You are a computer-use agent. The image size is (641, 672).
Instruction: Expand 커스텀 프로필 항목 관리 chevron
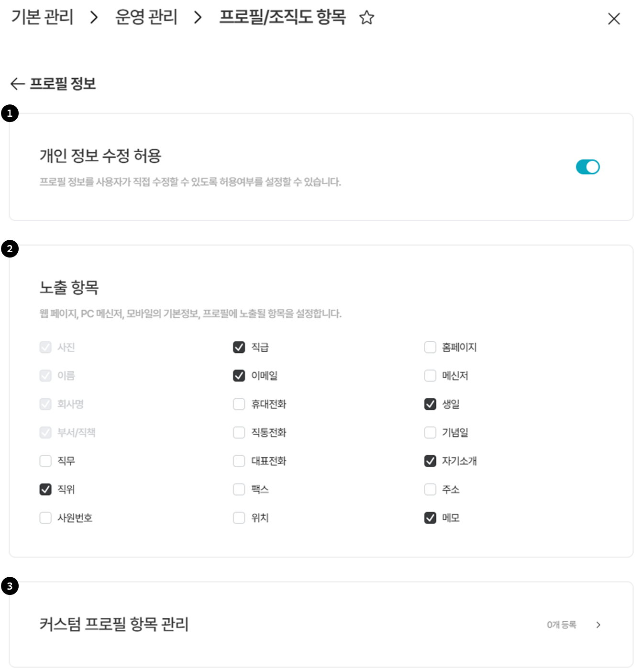pyautogui.click(x=598, y=625)
